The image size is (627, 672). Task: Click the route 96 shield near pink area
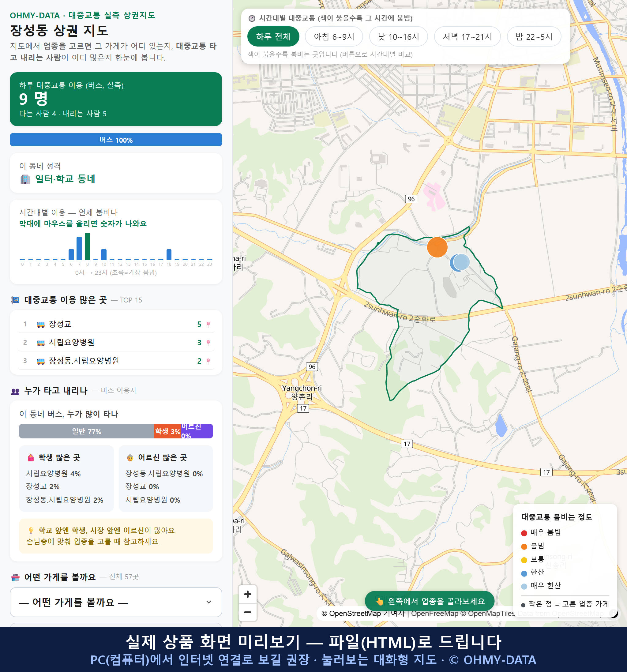[x=411, y=199]
